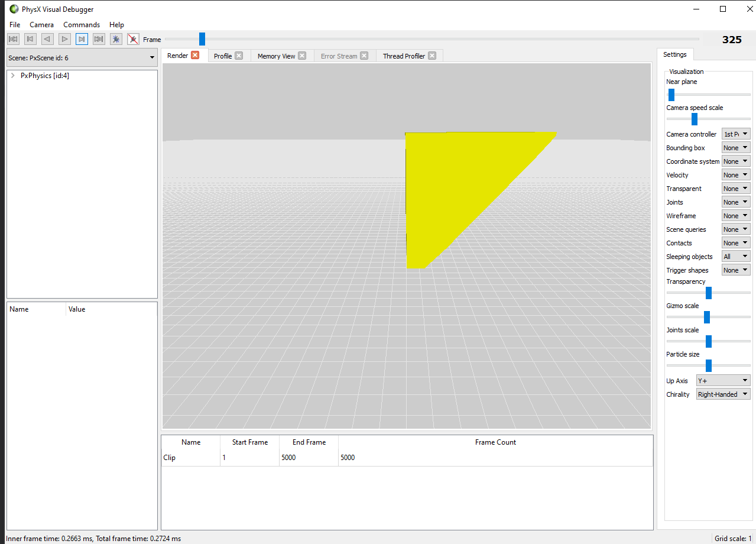Select the PxPhysics [id:4] tree item
The height and width of the screenshot is (544, 756).
[x=45, y=76]
